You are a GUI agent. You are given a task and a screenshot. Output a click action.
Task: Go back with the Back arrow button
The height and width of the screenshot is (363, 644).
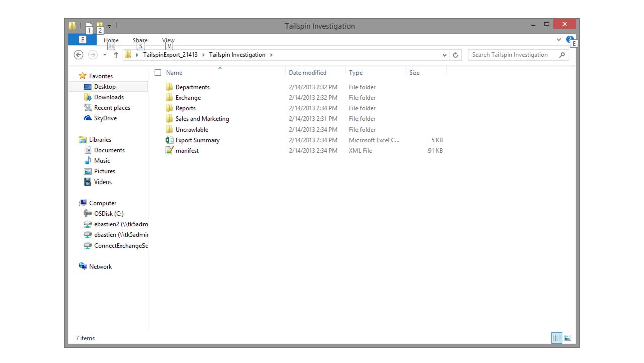coord(78,55)
